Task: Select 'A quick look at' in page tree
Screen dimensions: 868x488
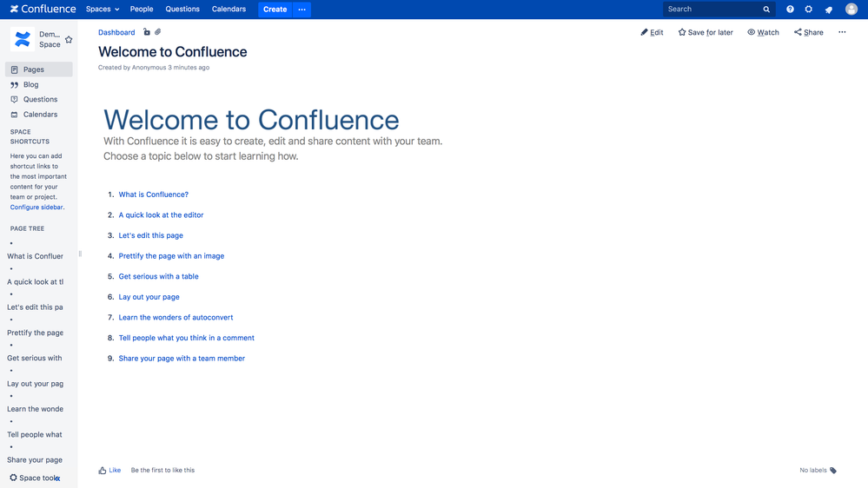Action: 35,281
